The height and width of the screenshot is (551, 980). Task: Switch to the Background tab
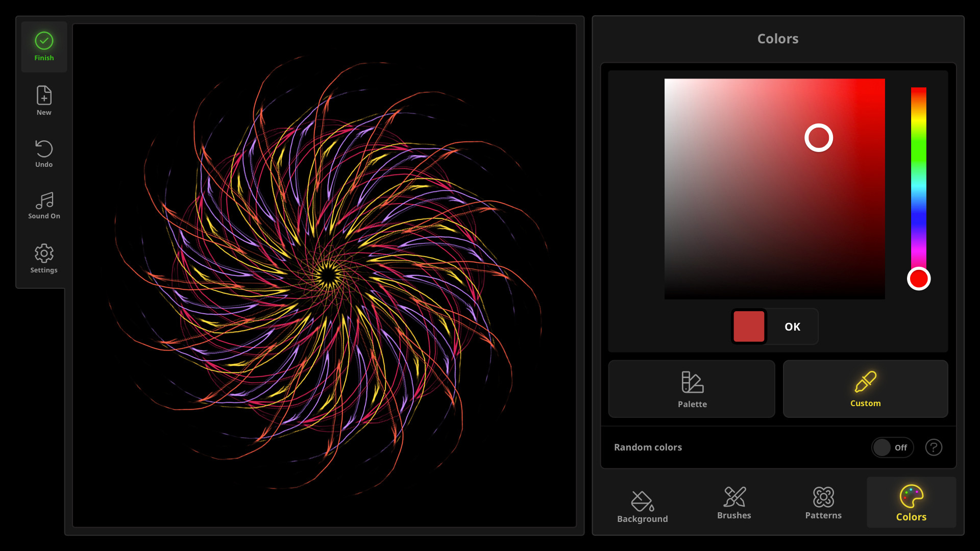click(642, 505)
